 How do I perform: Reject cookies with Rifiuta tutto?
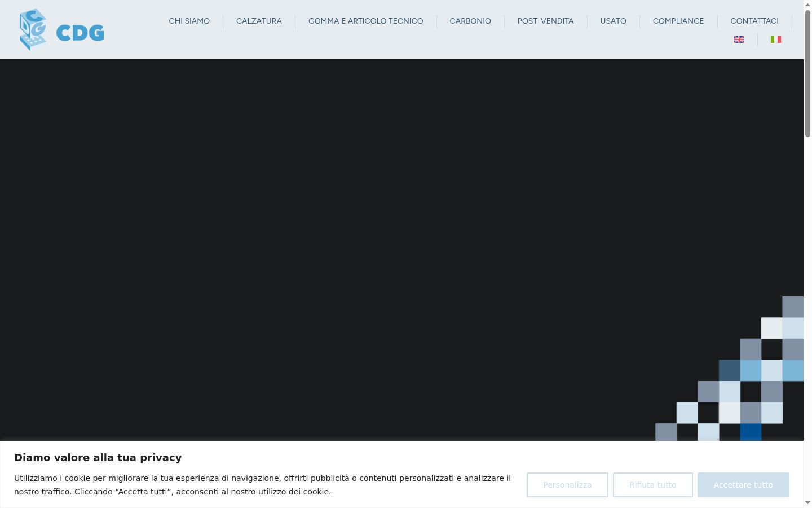click(x=653, y=485)
